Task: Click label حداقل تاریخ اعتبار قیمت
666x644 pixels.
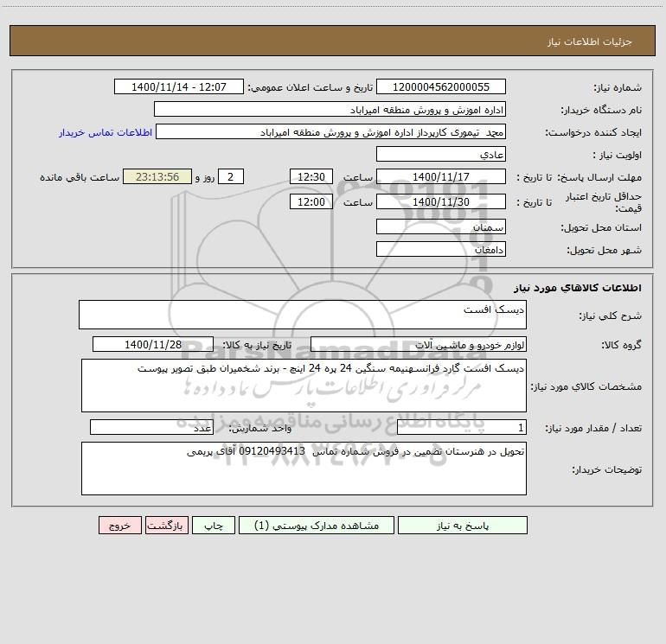Action: pos(604,202)
